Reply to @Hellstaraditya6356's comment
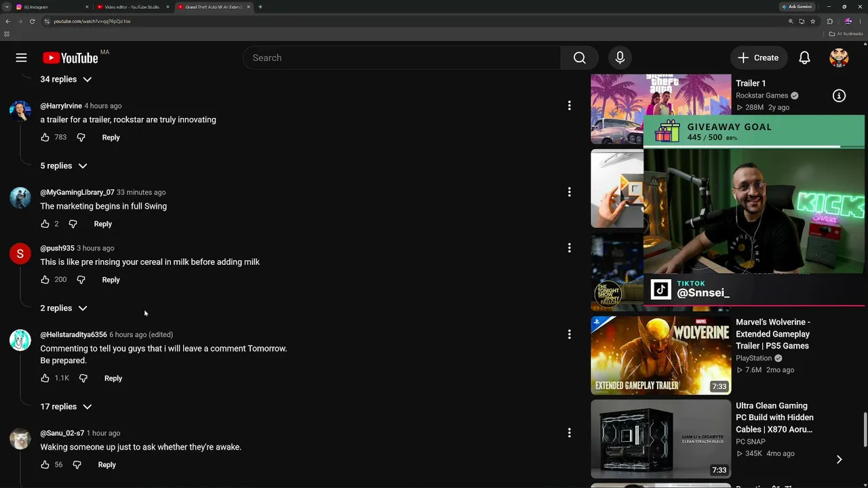Image resolution: width=868 pixels, height=488 pixels. 113,378
